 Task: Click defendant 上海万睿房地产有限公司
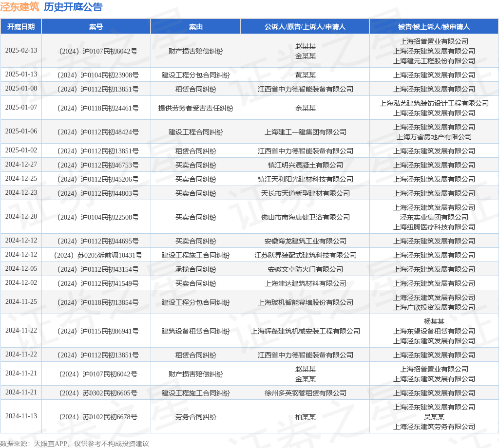[434, 137]
